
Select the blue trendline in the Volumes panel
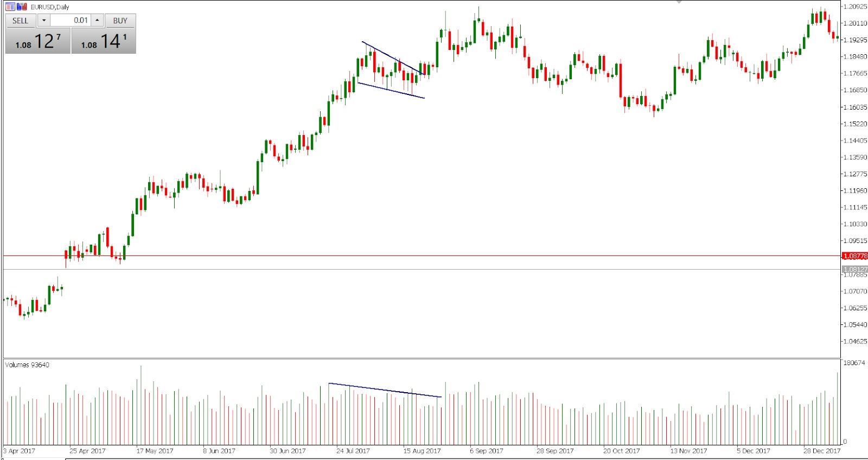385,389
